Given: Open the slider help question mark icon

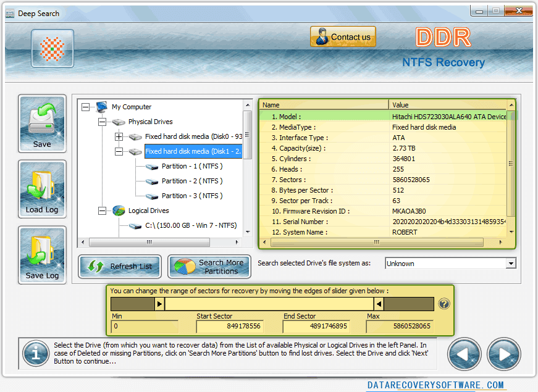Looking at the screenshot, I should (x=444, y=304).
